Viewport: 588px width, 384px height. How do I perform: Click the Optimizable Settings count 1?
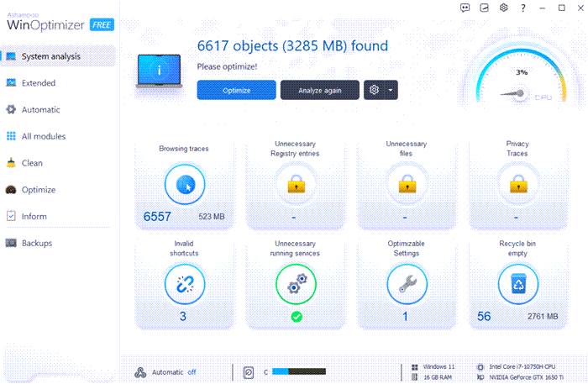[x=405, y=316]
